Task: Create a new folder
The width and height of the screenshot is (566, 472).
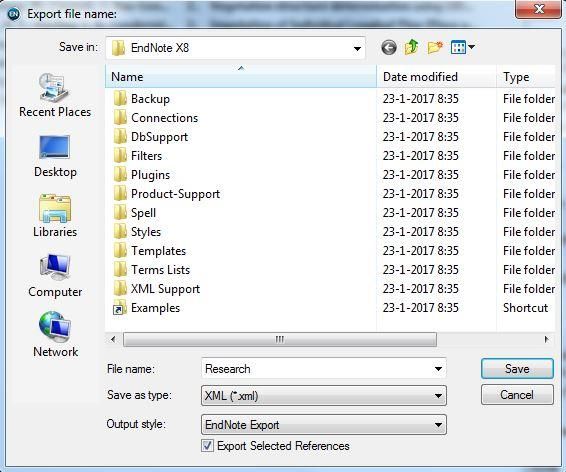Action: coord(435,47)
